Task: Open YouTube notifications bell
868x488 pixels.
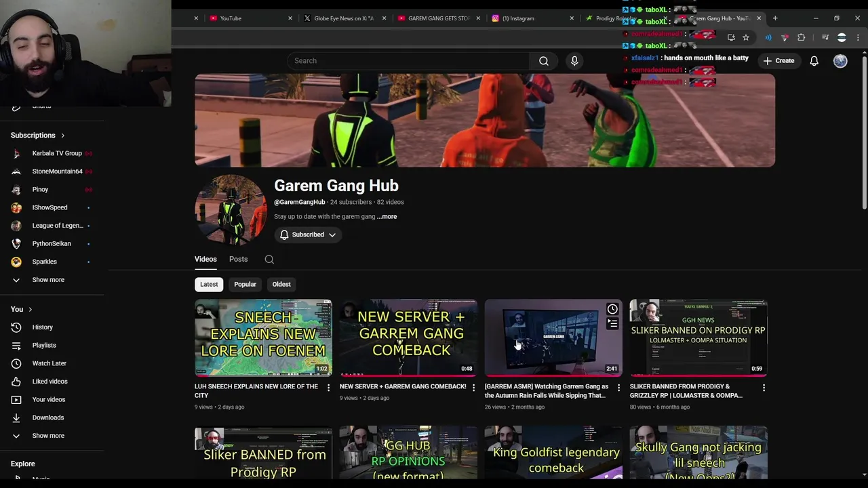Action: pos(814,61)
